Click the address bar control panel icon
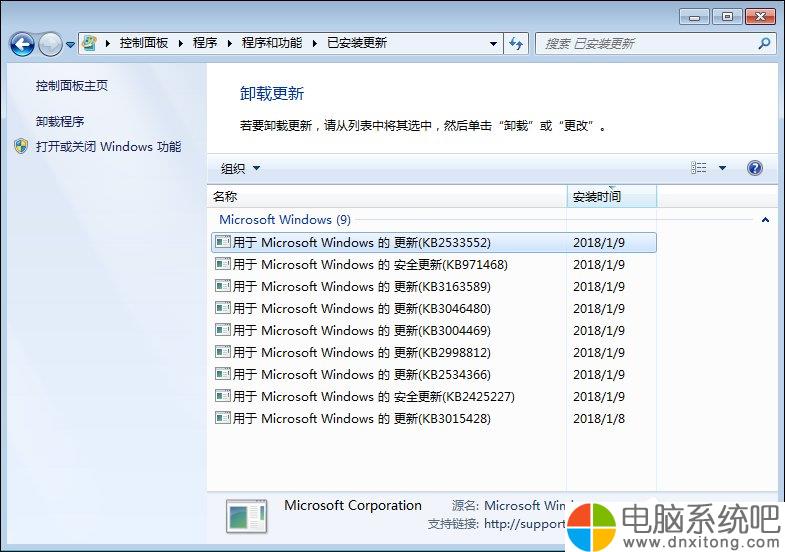 (91, 43)
